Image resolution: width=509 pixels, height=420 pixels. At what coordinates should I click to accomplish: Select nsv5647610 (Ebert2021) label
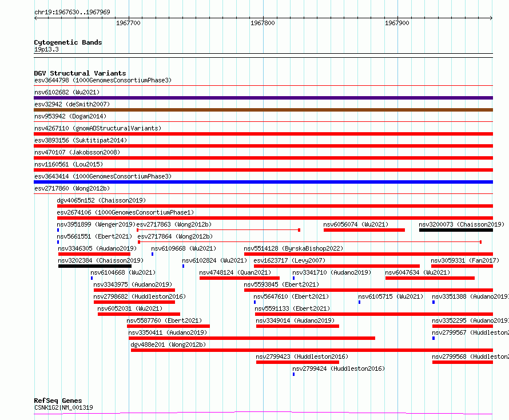click(x=291, y=296)
